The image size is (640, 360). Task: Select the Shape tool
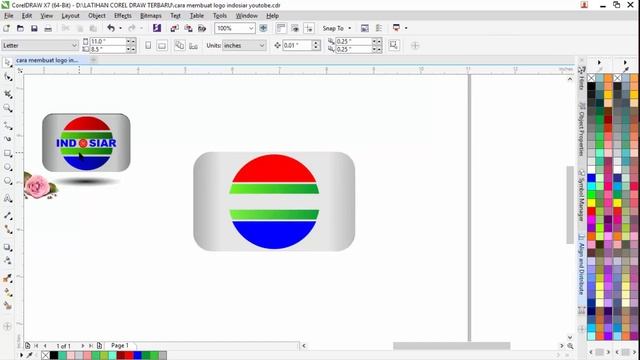[7, 77]
